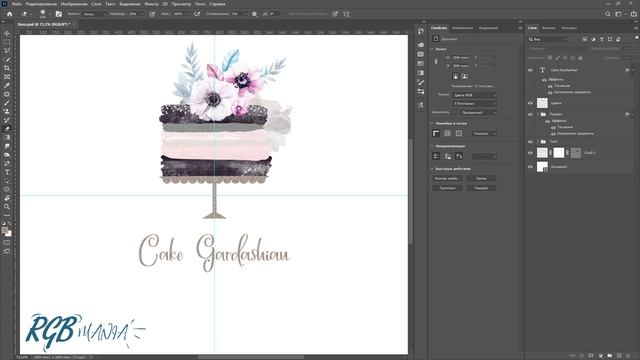Toggle grid icon in Properties panel
This screenshot has width=640, height=360.
click(x=447, y=133)
